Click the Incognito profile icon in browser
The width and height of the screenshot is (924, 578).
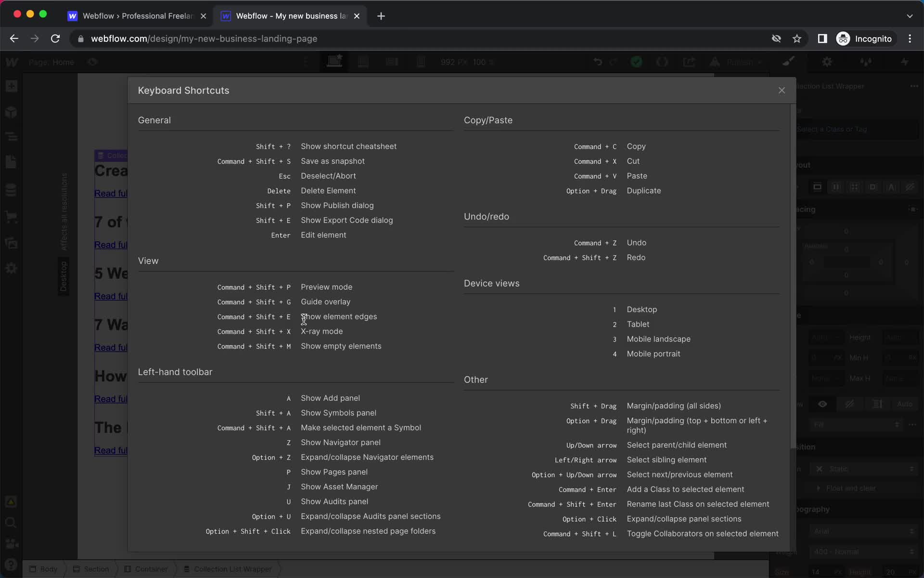(842, 39)
